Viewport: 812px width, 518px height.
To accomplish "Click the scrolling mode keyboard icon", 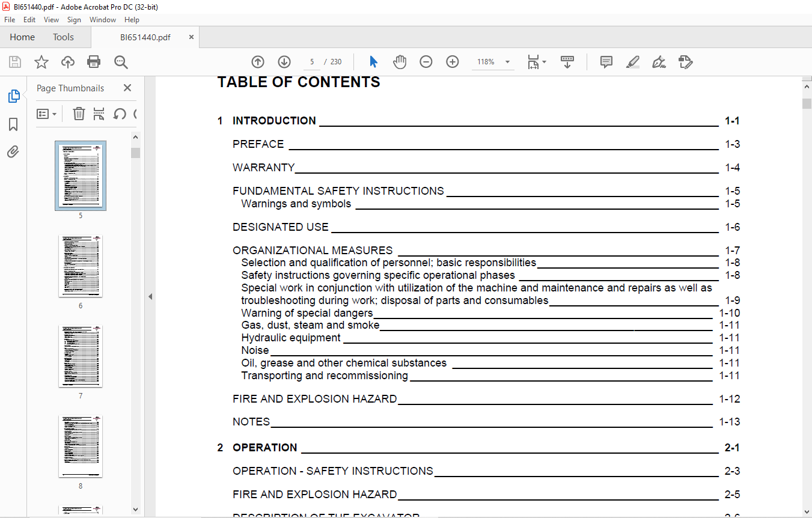I will 567,62.
